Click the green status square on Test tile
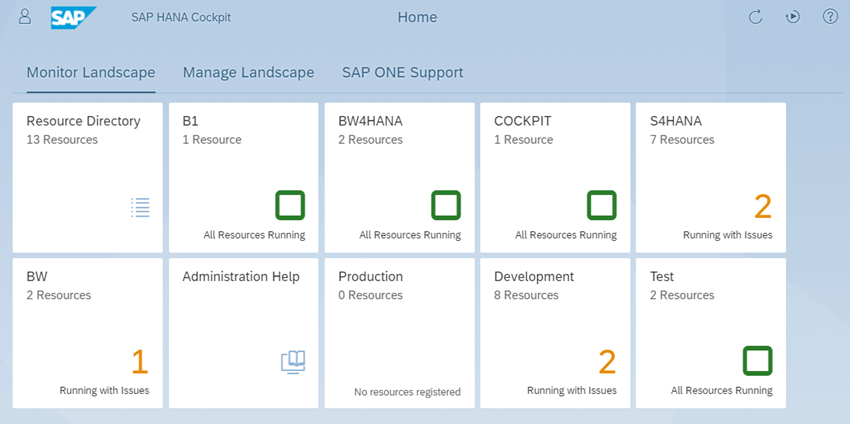 (x=757, y=361)
